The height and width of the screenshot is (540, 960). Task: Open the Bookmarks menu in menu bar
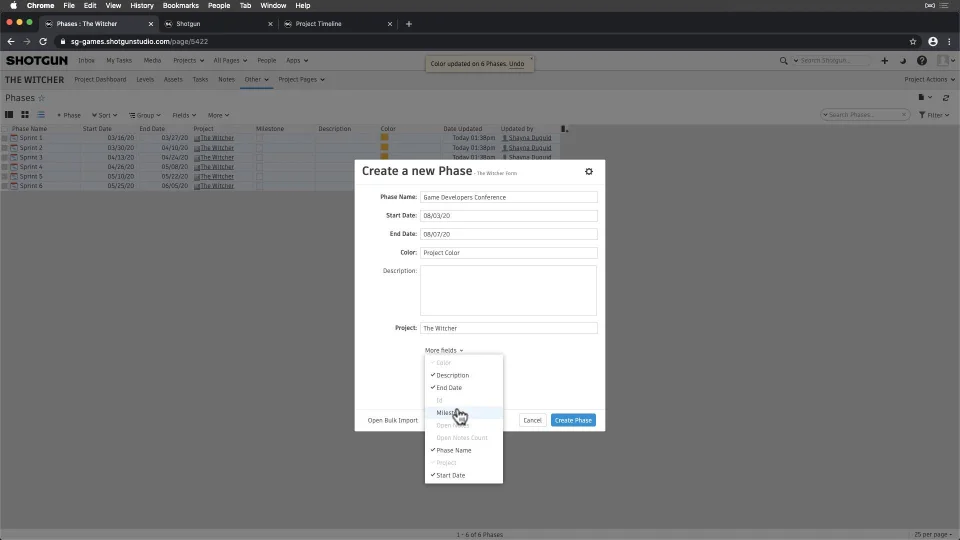(181, 6)
